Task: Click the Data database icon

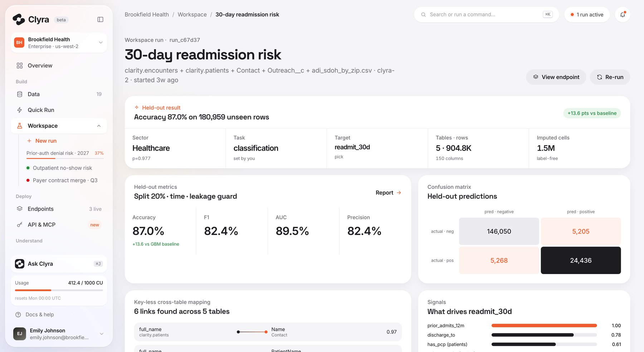Action: (x=20, y=94)
